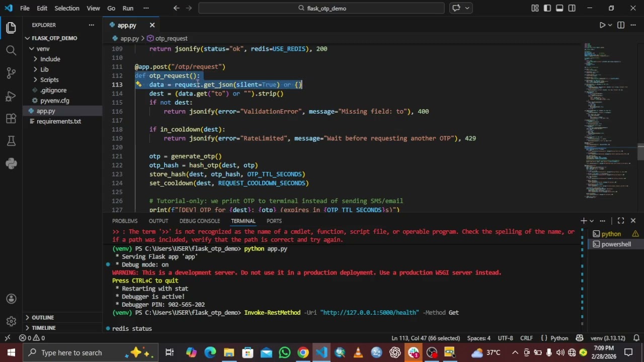Open the Explorer view in activity bar

point(11,28)
